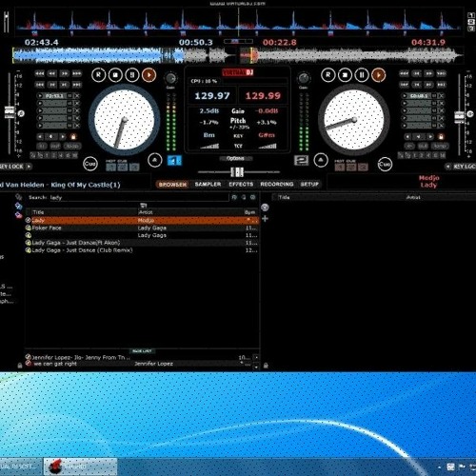Hit the Cue button on right deck

(x=385, y=165)
